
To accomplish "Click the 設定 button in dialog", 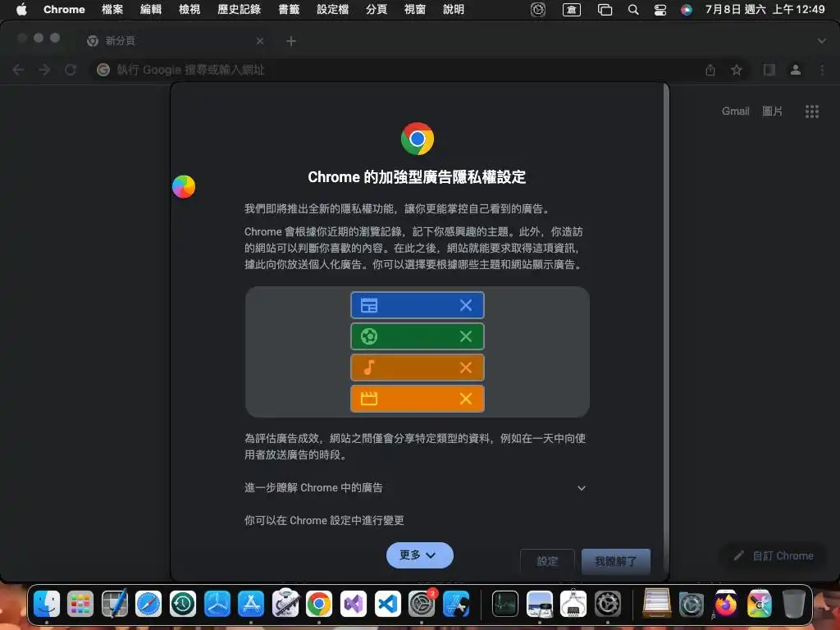I will click(547, 561).
